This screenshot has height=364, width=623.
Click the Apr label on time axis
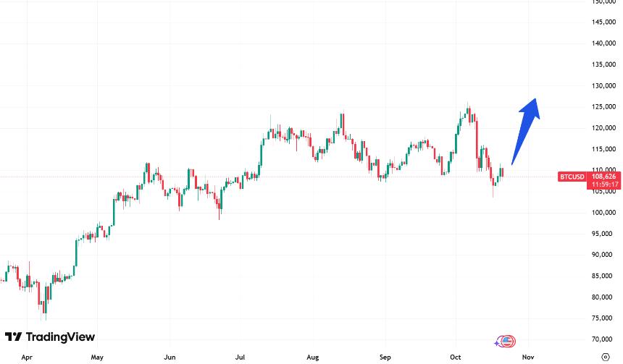point(28,357)
